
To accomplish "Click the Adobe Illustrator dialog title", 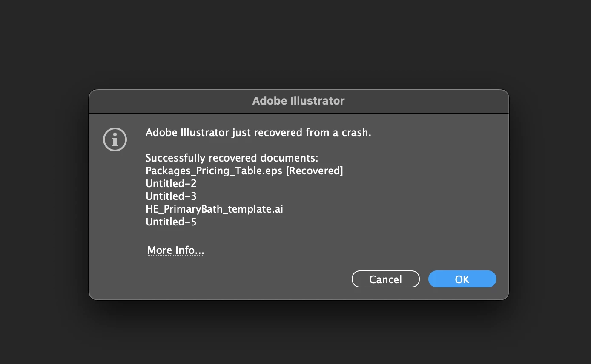I will coord(298,101).
